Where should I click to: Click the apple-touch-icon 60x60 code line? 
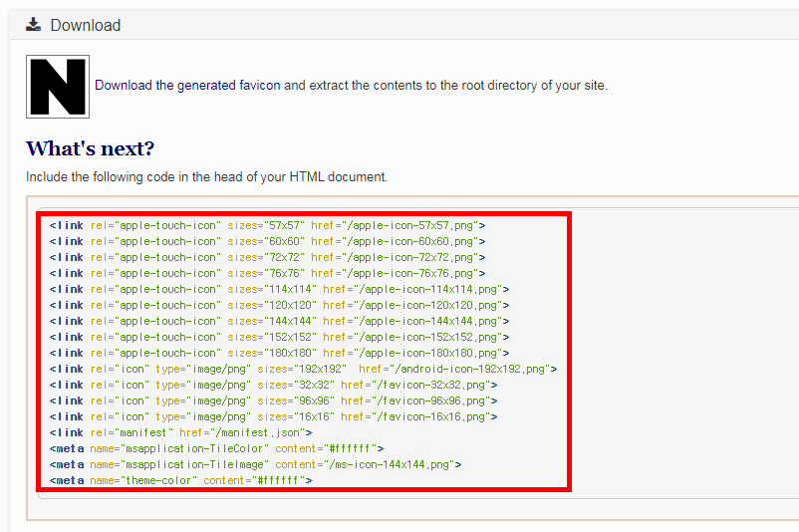268,241
